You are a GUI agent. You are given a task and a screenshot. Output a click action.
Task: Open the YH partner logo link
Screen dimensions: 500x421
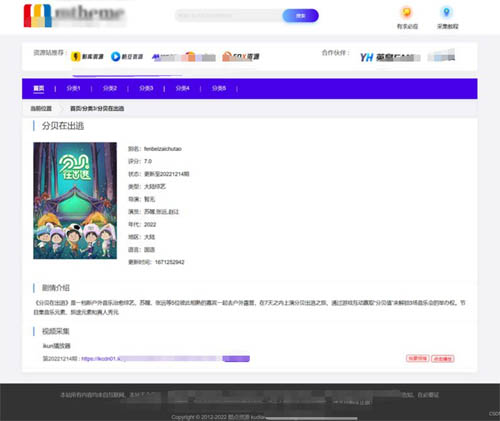(x=390, y=57)
